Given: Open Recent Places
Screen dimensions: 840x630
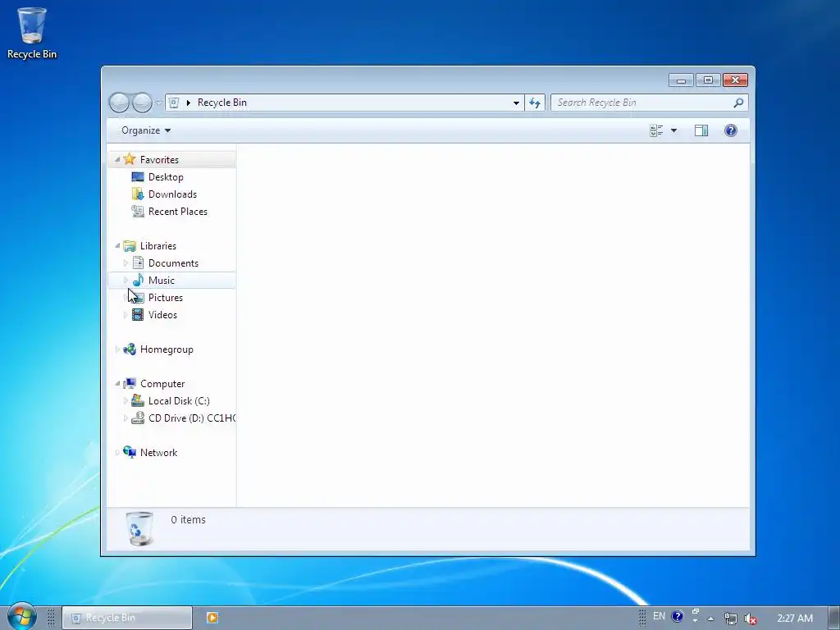Looking at the screenshot, I should 178,211.
